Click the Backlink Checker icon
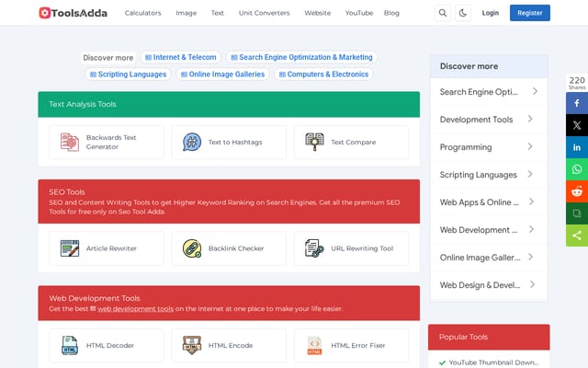 [x=192, y=248]
